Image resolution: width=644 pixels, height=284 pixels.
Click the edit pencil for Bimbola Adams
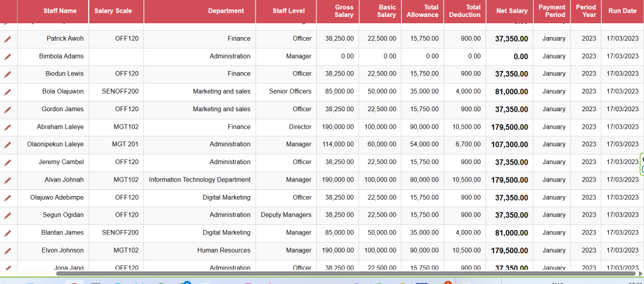click(x=8, y=57)
